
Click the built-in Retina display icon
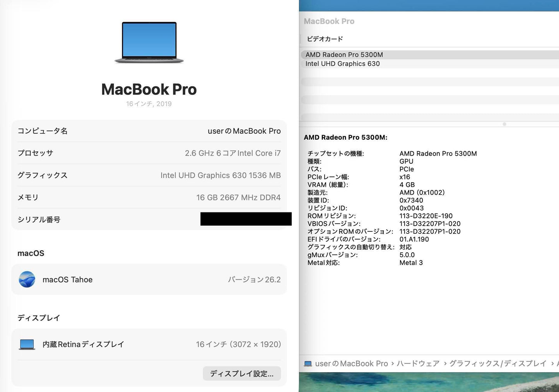click(x=27, y=344)
